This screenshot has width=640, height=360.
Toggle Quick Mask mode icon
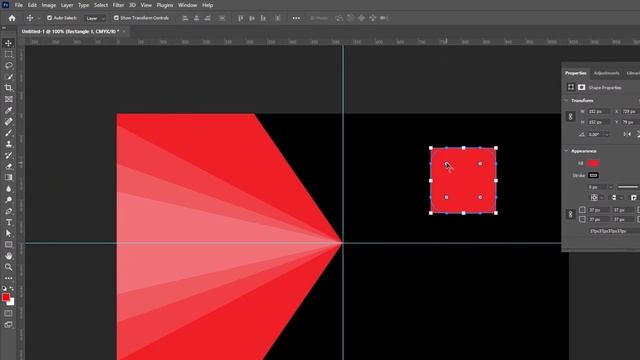[x=8, y=313]
